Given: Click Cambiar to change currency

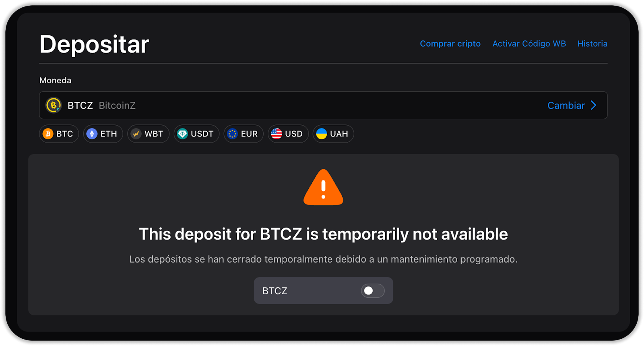Looking at the screenshot, I should (x=566, y=106).
